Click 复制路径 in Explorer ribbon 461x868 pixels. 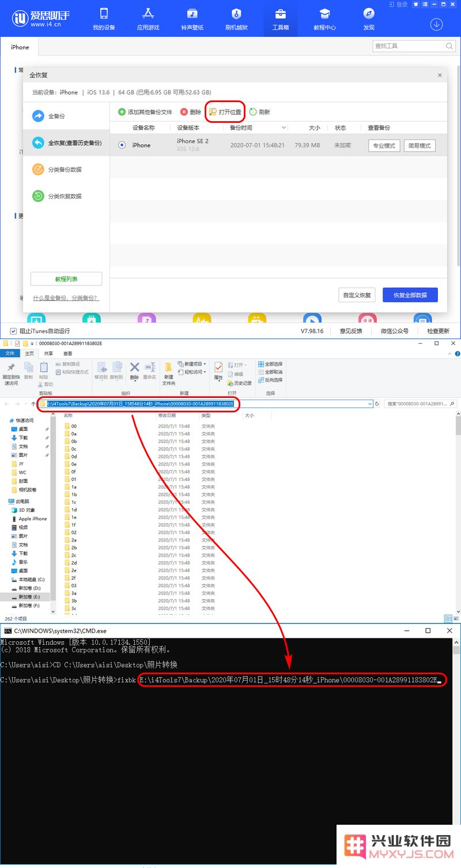tap(67, 364)
